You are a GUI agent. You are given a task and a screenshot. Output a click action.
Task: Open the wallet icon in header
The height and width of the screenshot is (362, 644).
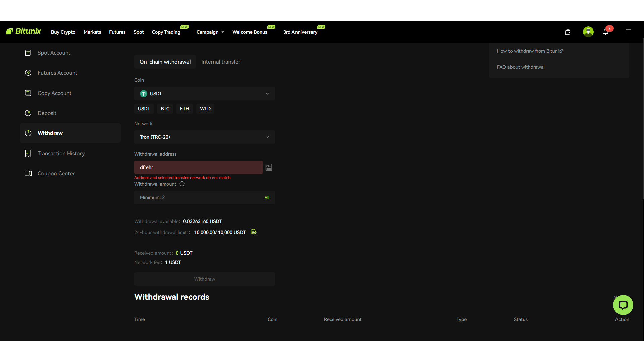pyautogui.click(x=568, y=32)
